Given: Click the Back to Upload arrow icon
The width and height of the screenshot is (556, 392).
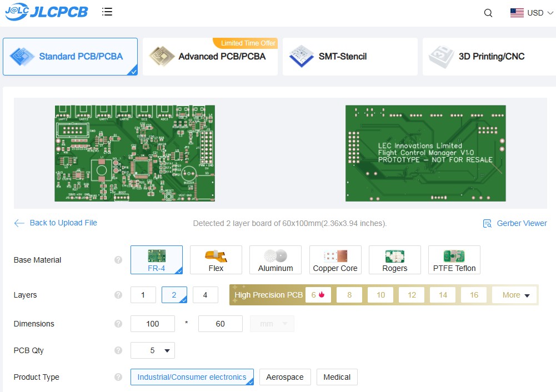Looking at the screenshot, I should (19, 223).
